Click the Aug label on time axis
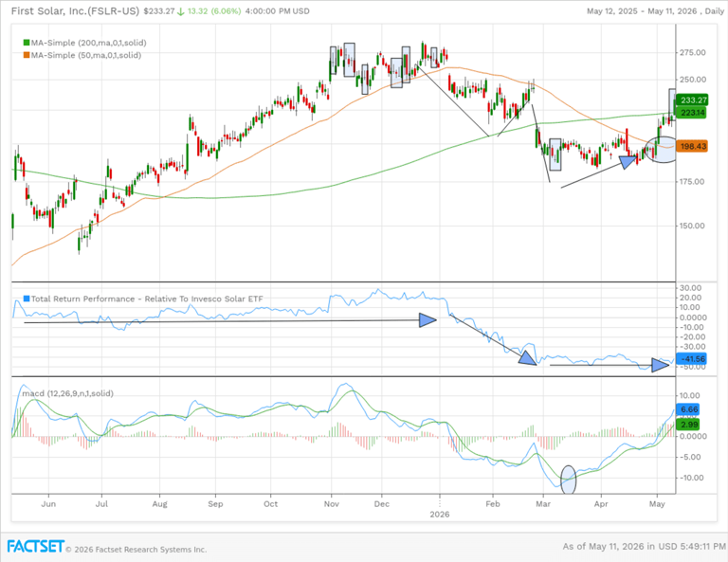The width and height of the screenshot is (728, 562). coord(159,504)
